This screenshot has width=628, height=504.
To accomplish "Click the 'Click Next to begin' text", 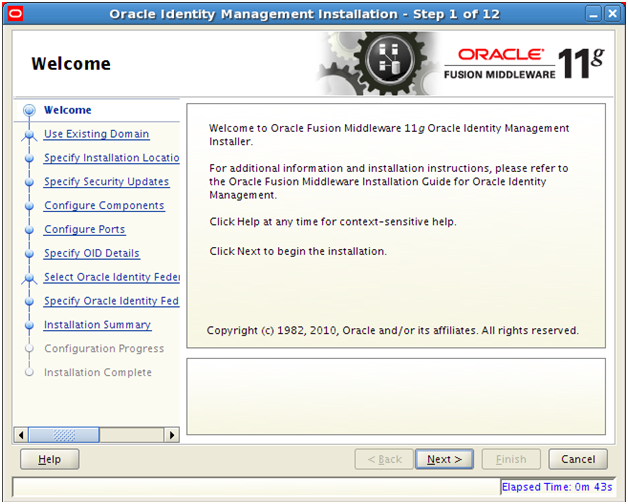I will click(298, 251).
